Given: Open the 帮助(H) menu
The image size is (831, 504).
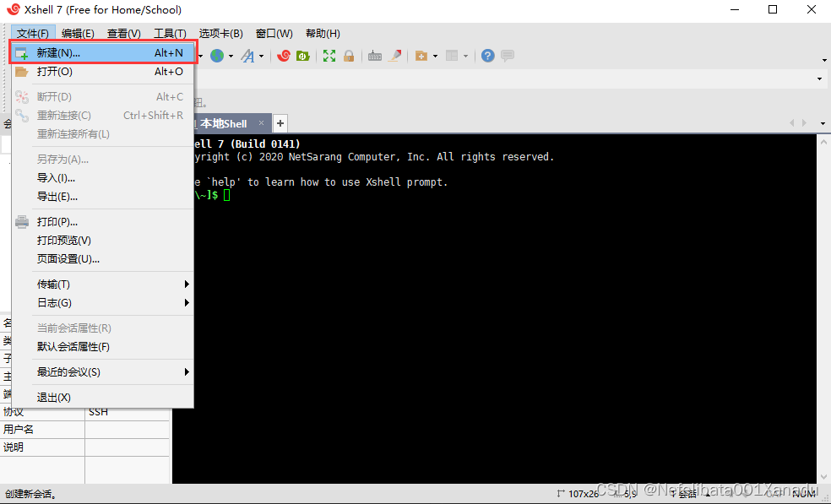Looking at the screenshot, I should tap(323, 34).
